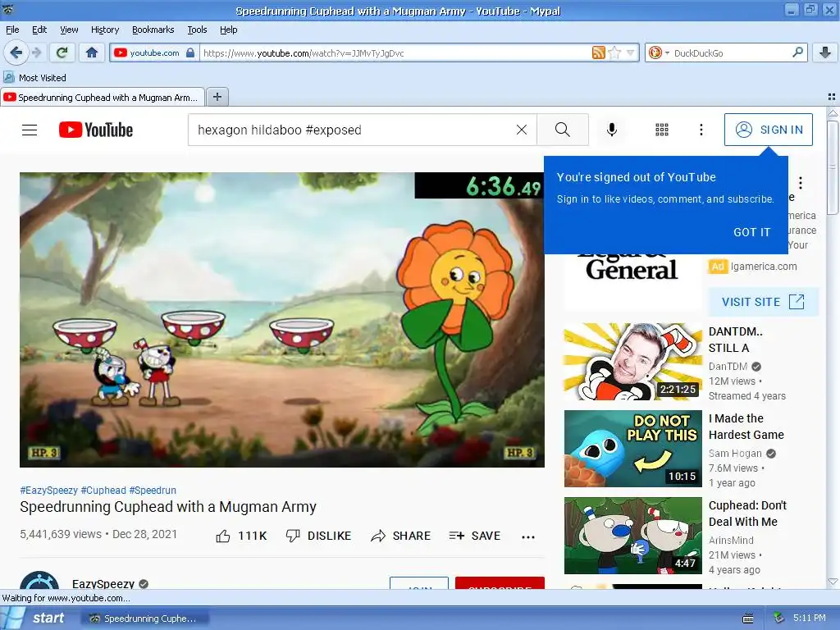
Task: Click the on-screen keyboard tray icon
Action: pos(748,619)
